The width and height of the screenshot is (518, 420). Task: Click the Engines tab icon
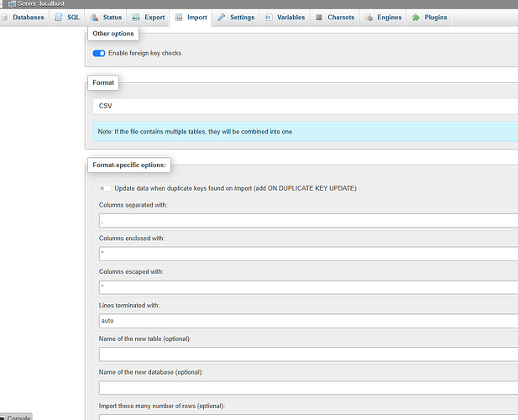[x=369, y=18]
